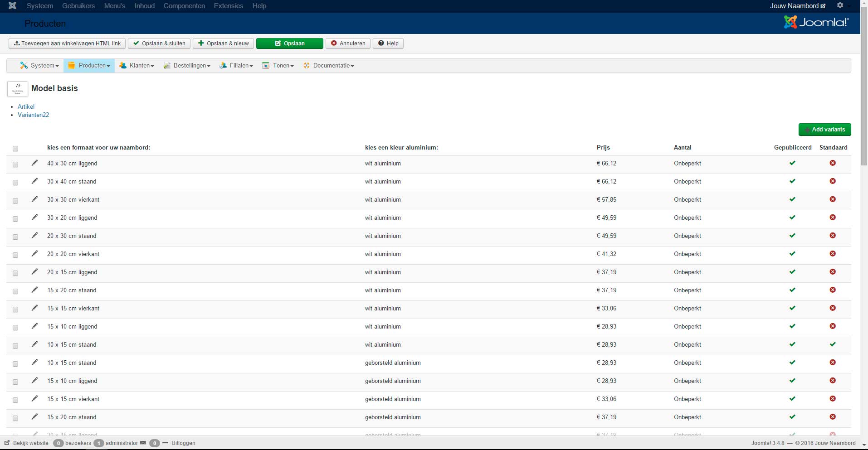The image size is (868, 450).
Task: Check the 40 x 30 cm liggend wit aluminium row
Action: [x=15, y=165]
